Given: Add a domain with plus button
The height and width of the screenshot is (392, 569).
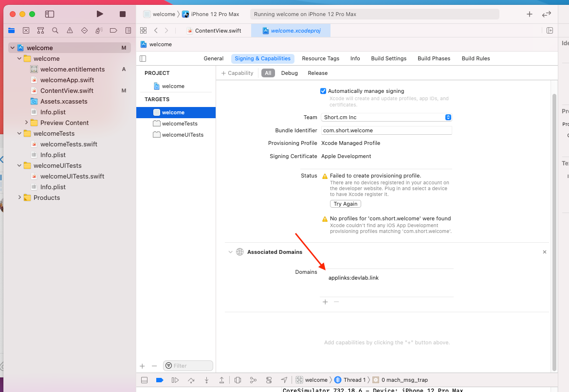Looking at the screenshot, I should pos(325,302).
